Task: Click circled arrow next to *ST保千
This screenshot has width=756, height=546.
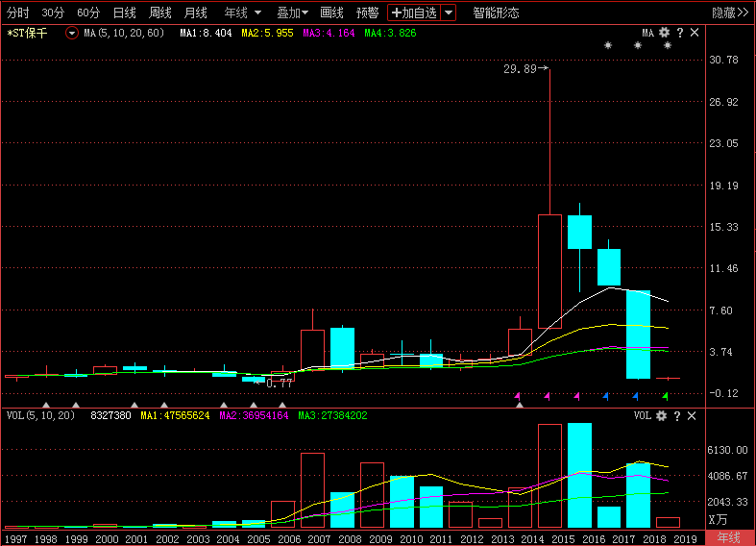Action: click(72, 33)
